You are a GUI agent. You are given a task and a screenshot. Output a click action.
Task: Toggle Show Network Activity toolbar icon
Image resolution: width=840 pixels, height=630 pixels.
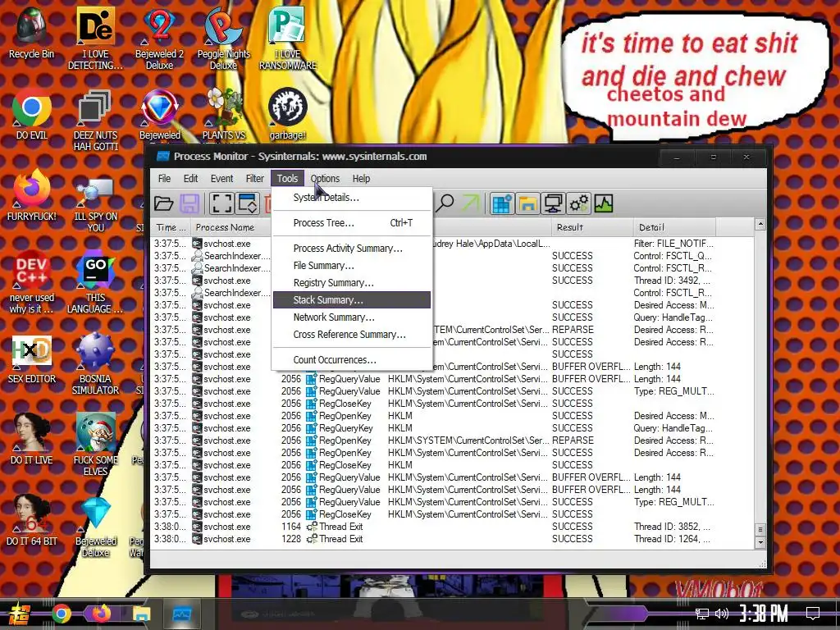tap(554, 203)
